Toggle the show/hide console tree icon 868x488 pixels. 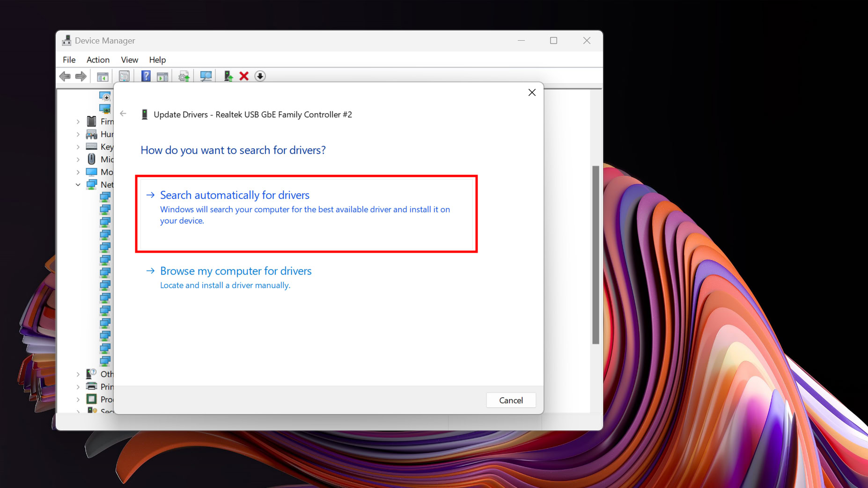[x=103, y=76]
